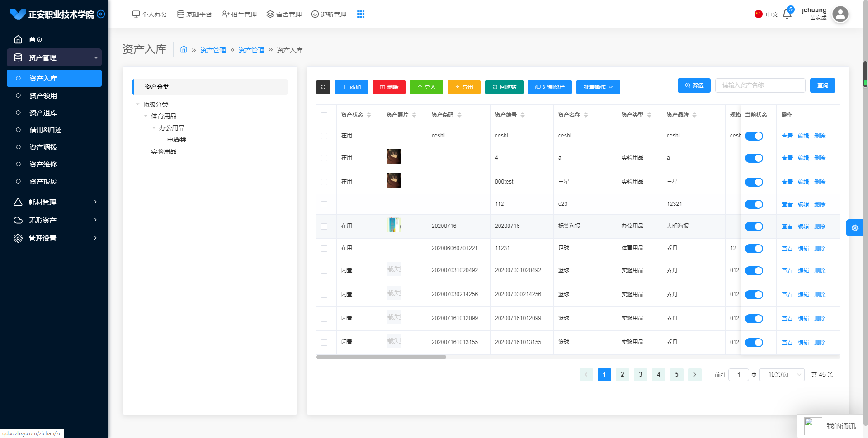Click the green 导入 button
The width and height of the screenshot is (868, 438).
point(426,87)
